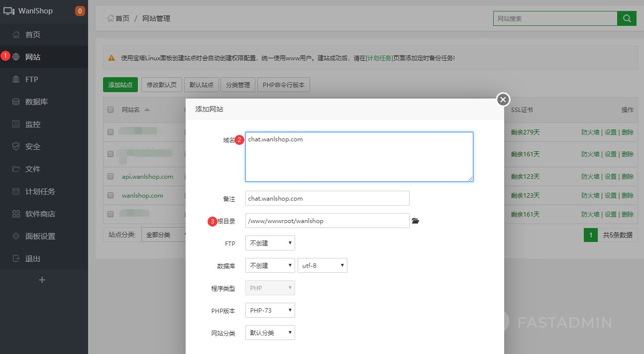Click the 面板设置 gear icon in sidebar

(16, 236)
